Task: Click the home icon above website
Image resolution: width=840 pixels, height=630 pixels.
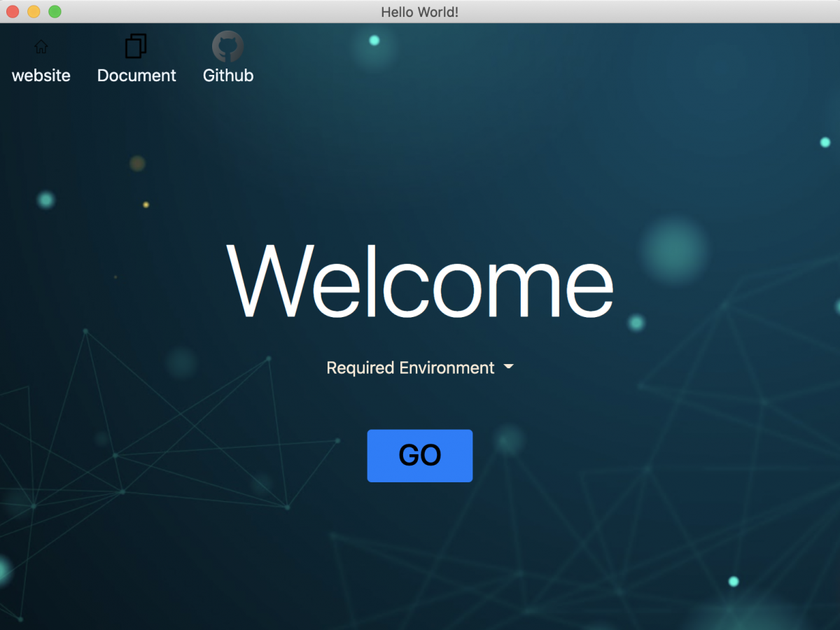Action: click(41, 47)
